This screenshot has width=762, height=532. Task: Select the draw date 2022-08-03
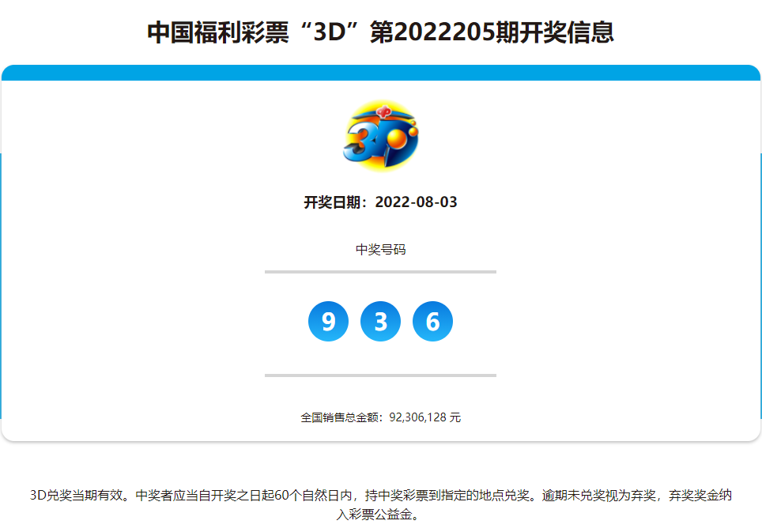pyautogui.click(x=416, y=202)
